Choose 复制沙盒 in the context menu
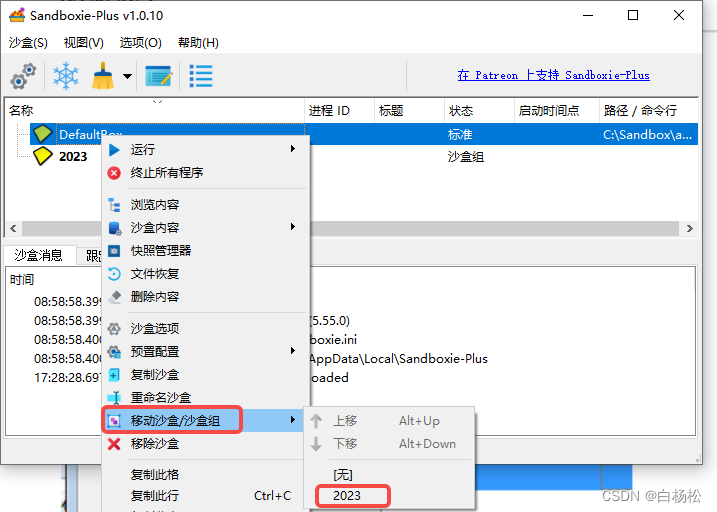Screen dimensions: 717x512 click(x=205, y=375)
